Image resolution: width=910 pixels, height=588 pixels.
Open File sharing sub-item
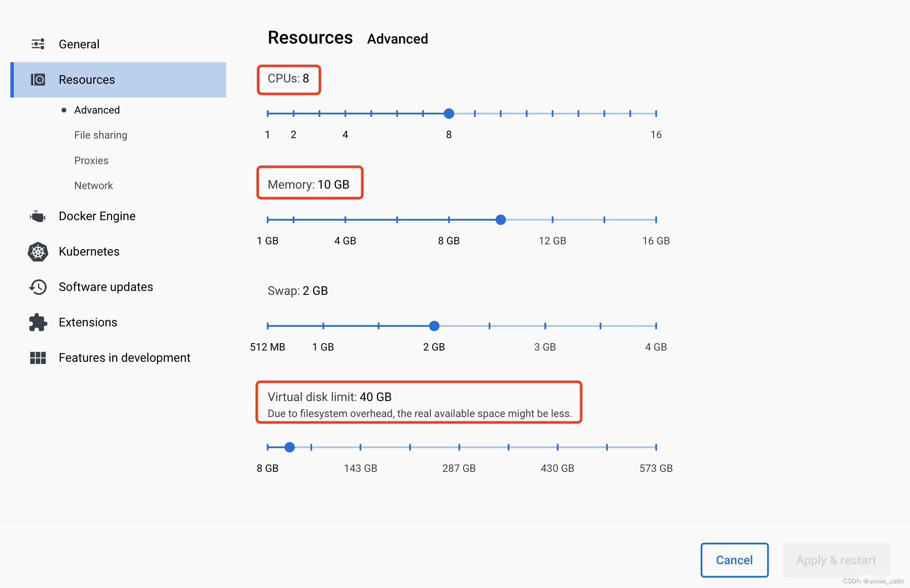101,135
